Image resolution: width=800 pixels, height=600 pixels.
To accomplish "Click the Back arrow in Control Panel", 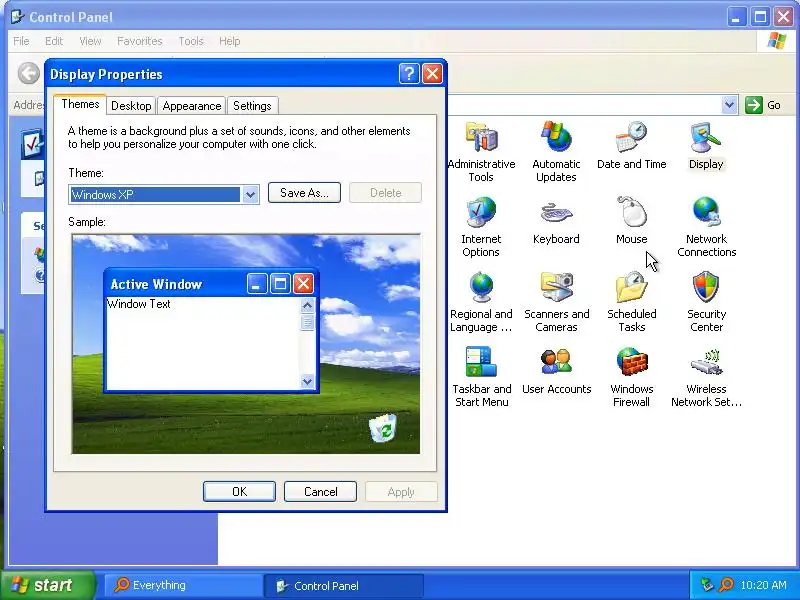I will point(29,73).
